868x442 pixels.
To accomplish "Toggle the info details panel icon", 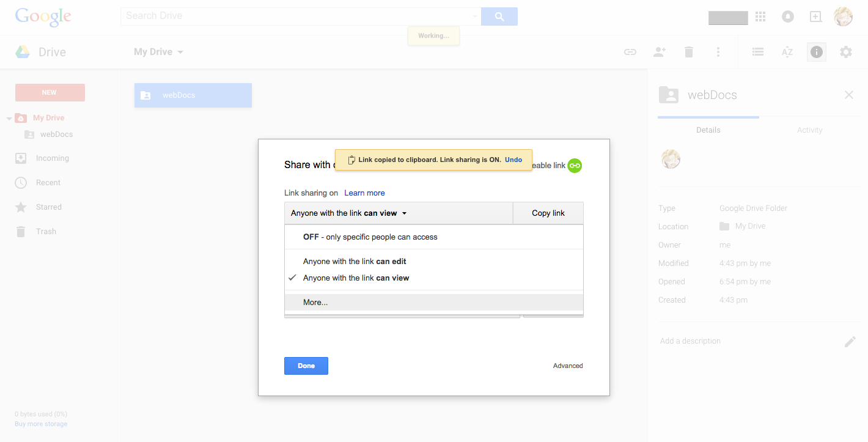I will (817, 53).
